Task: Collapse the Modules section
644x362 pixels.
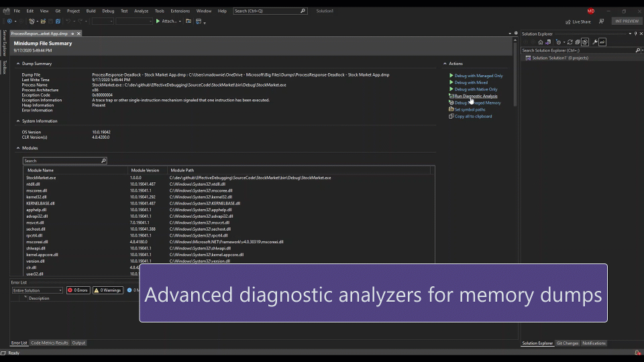Action: (18, 147)
